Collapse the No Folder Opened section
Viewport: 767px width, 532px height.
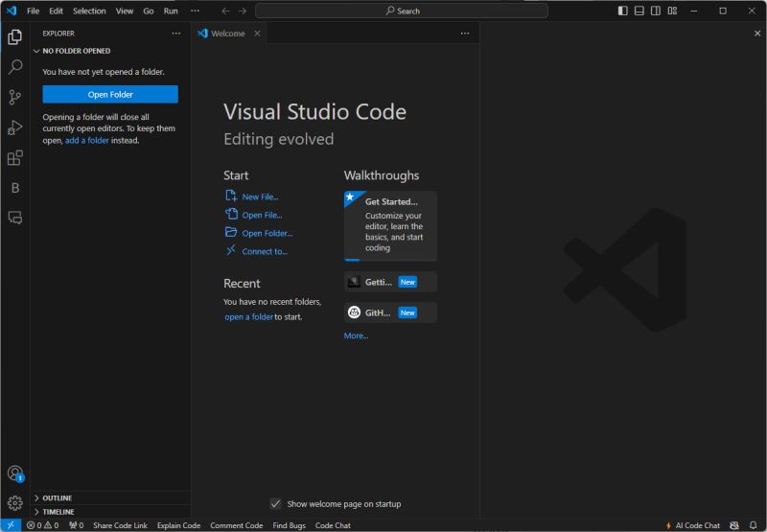point(76,51)
